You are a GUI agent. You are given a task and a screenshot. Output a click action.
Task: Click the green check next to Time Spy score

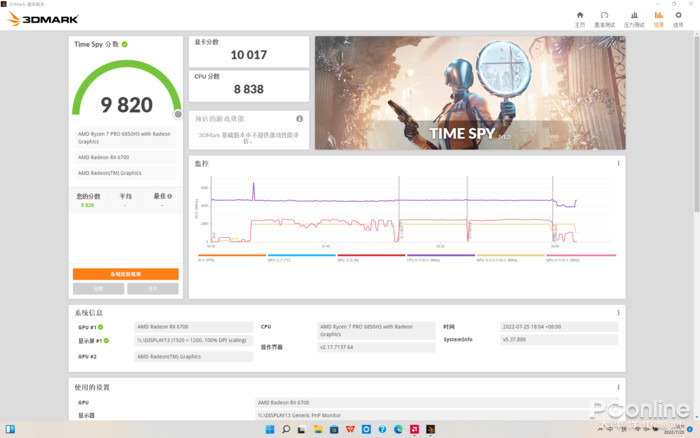[125, 44]
